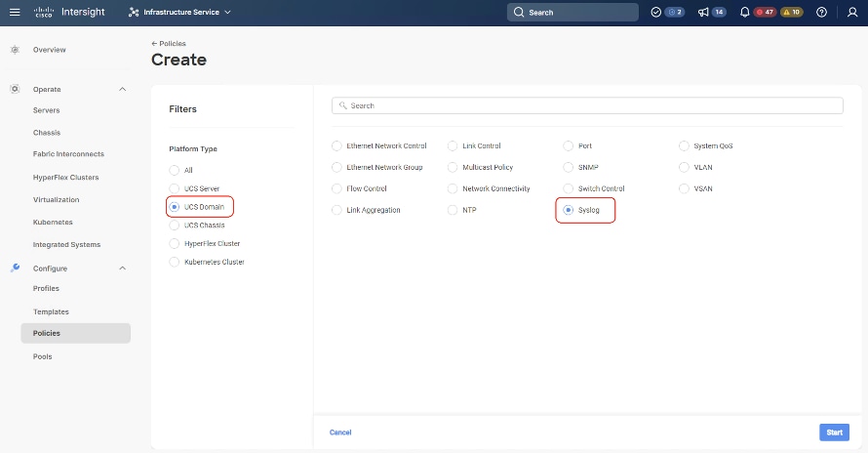Click the top global Search field

(572, 12)
